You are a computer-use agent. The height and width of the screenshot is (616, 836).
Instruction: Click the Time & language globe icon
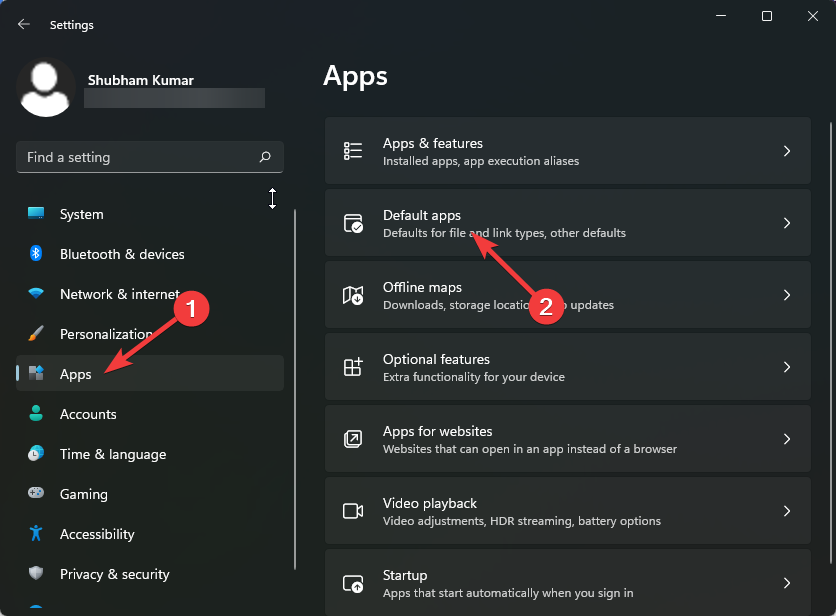[36, 454]
